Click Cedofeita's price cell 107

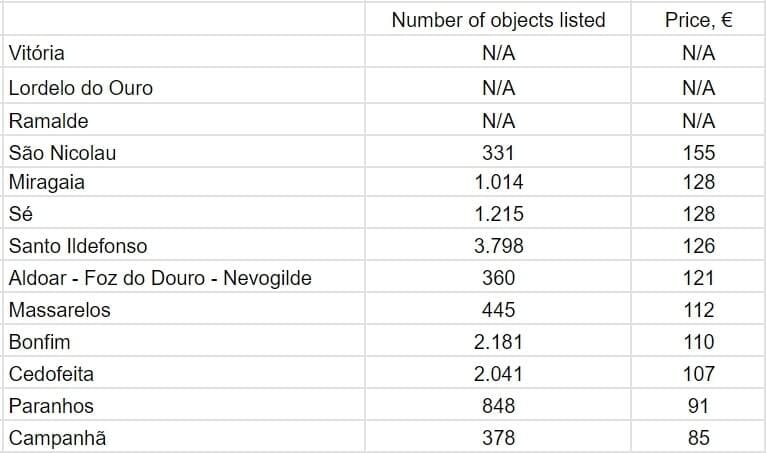699,374
